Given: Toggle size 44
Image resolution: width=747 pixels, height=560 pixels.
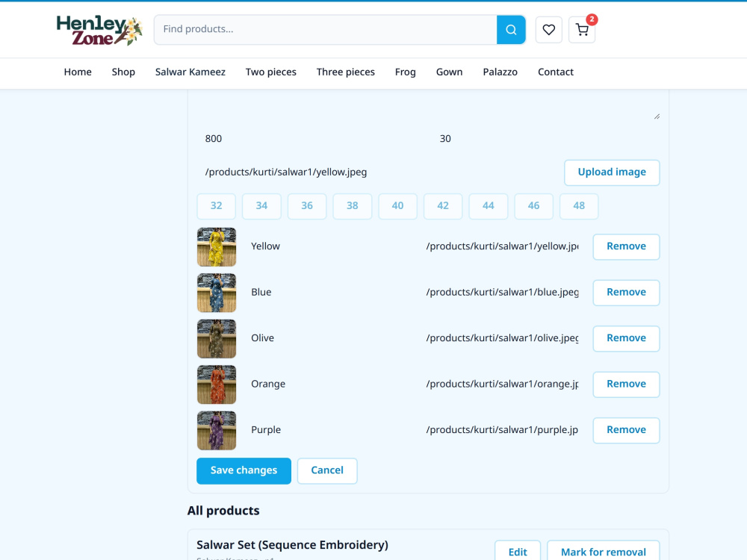Looking at the screenshot, I should click(x=488, y=206).
